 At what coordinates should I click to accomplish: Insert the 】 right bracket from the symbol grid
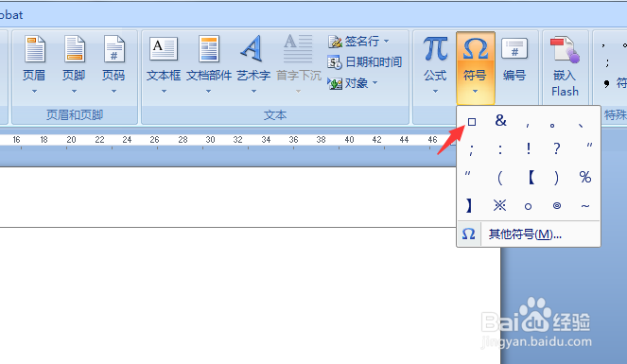469,206
